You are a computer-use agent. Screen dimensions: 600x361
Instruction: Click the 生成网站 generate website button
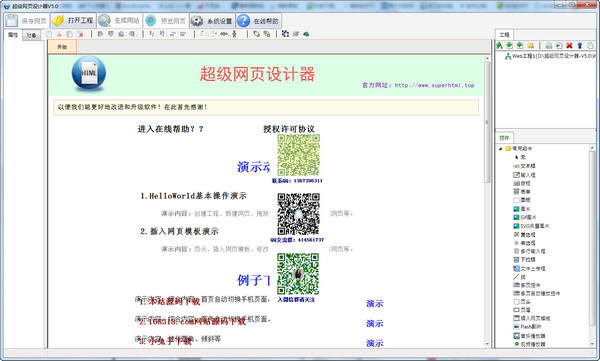tap(119, 21)
